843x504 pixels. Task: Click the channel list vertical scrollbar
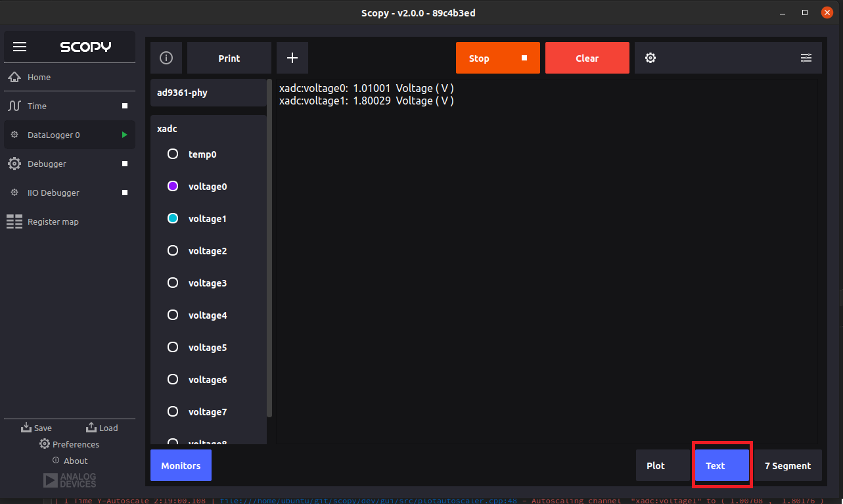coord(269,248)
